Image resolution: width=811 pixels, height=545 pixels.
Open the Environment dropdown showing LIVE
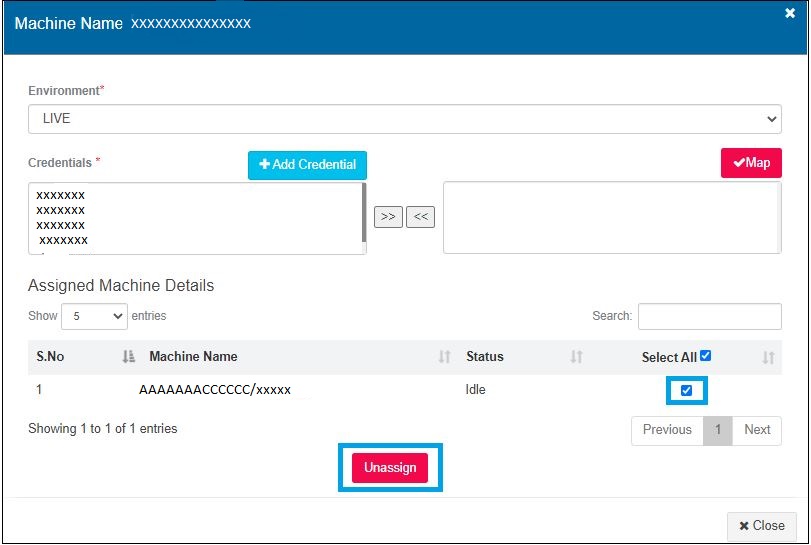(404, 118)
